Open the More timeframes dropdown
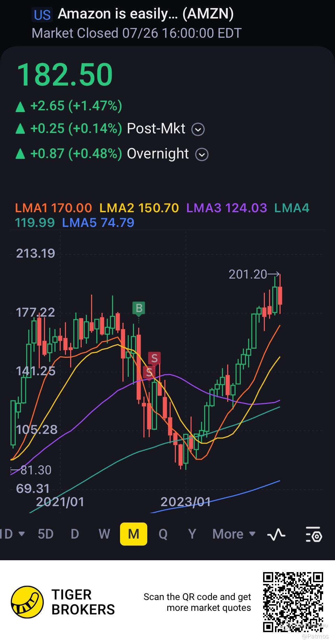This screenshot has width=335, height=644. point(234,534)
